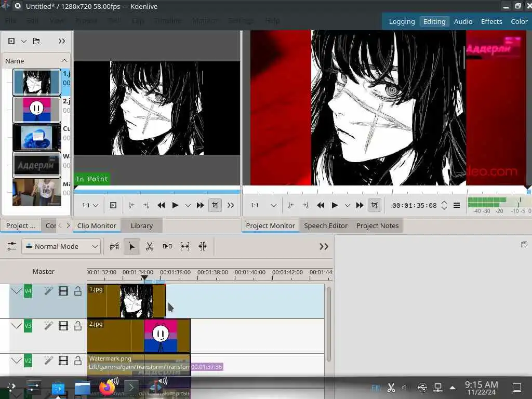Play the clip in Clip Monitor
This screenshot has width=532, height=399.
point(175,205)
